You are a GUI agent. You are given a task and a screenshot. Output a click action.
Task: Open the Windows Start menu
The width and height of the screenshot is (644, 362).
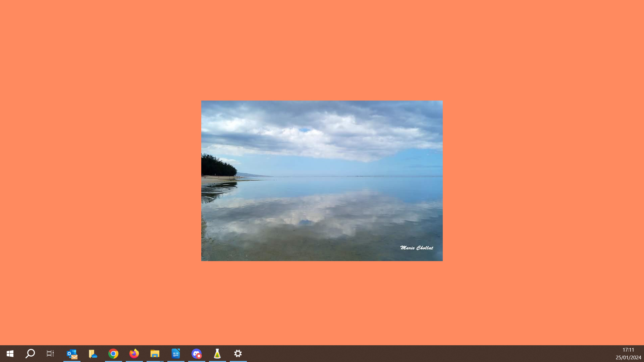(x=10, y=354)
